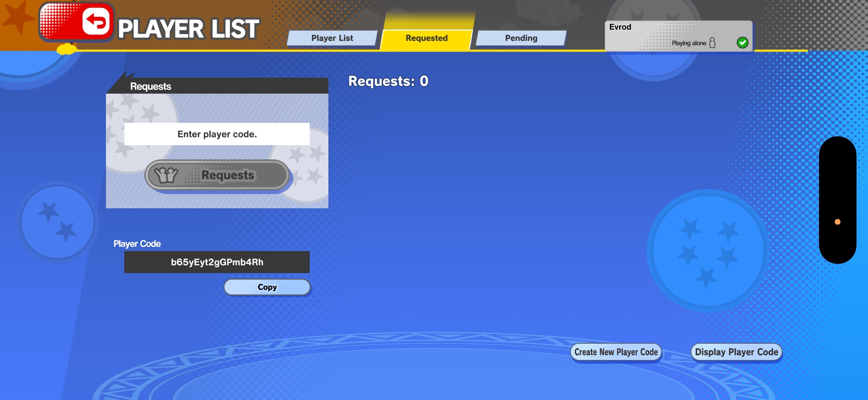Click the Enter player code field
Screen dimensions: 868x400
217,134
